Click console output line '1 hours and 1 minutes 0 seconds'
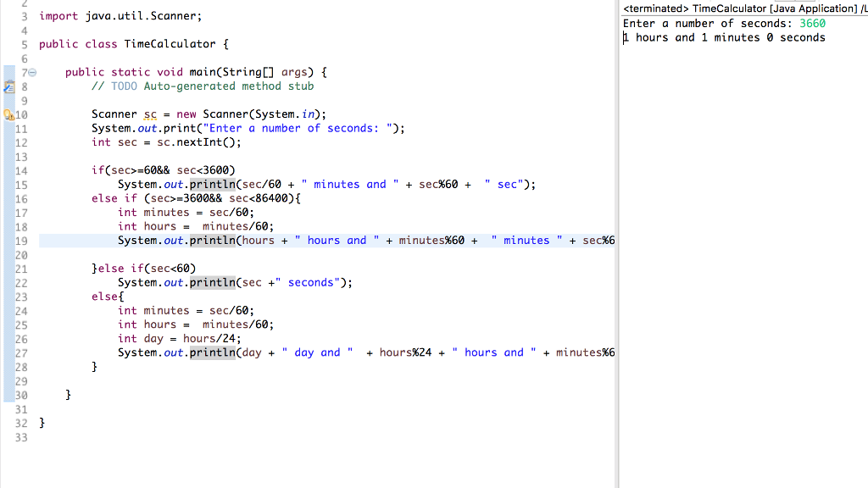Viewport: 868px width, 488px height. tap(724, 37)
